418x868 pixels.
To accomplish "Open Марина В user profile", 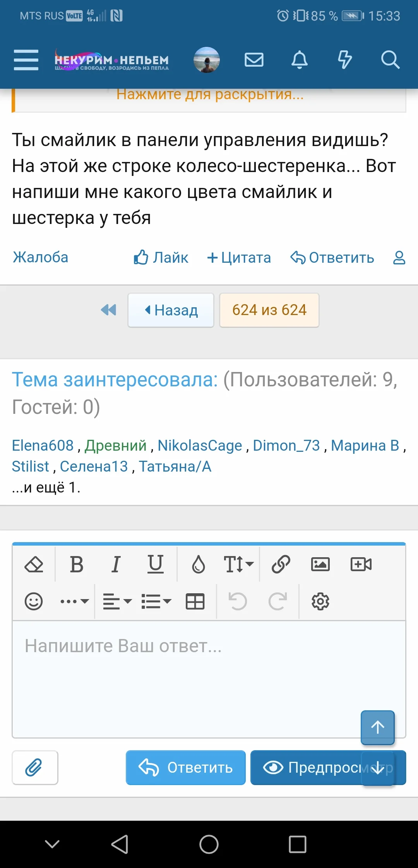I will click(x=365, y=446).
